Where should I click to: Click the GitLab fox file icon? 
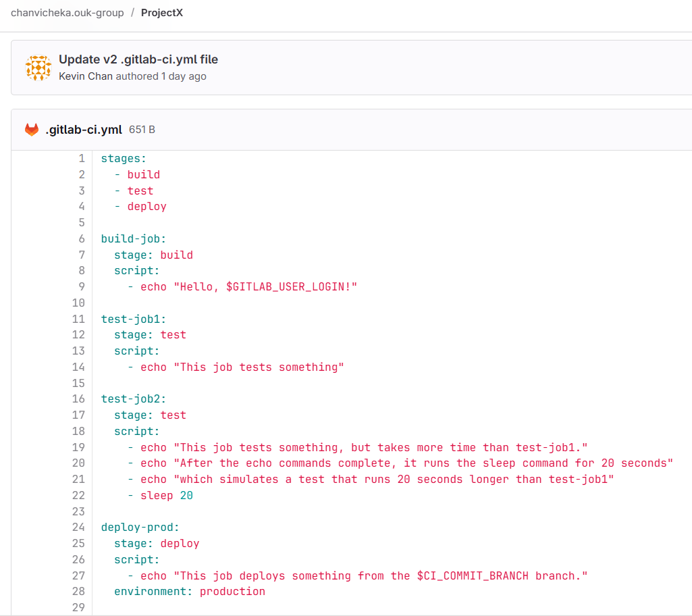coord(32,130)
